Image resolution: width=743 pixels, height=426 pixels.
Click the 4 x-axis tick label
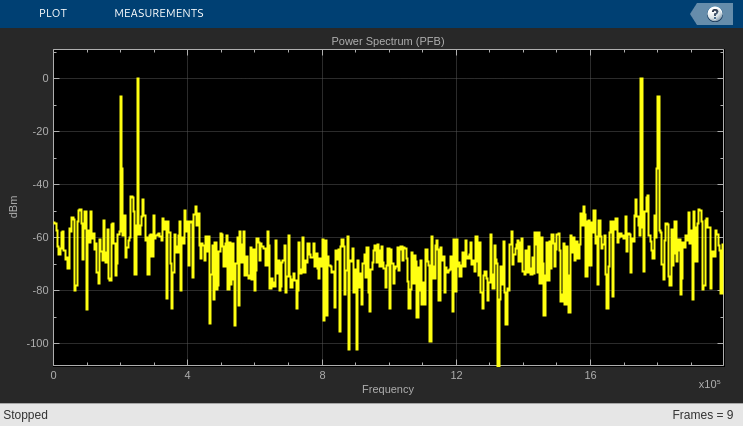click(188, 375)
